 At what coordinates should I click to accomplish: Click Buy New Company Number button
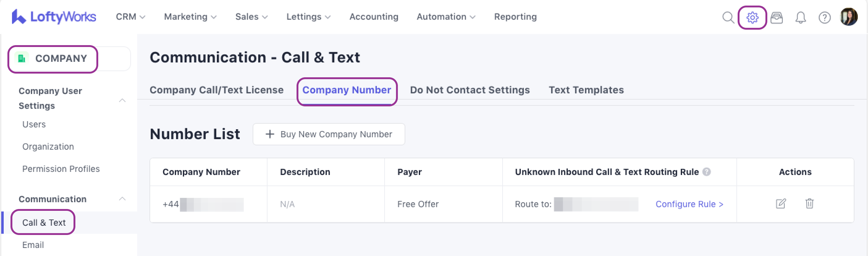[329, 134]
